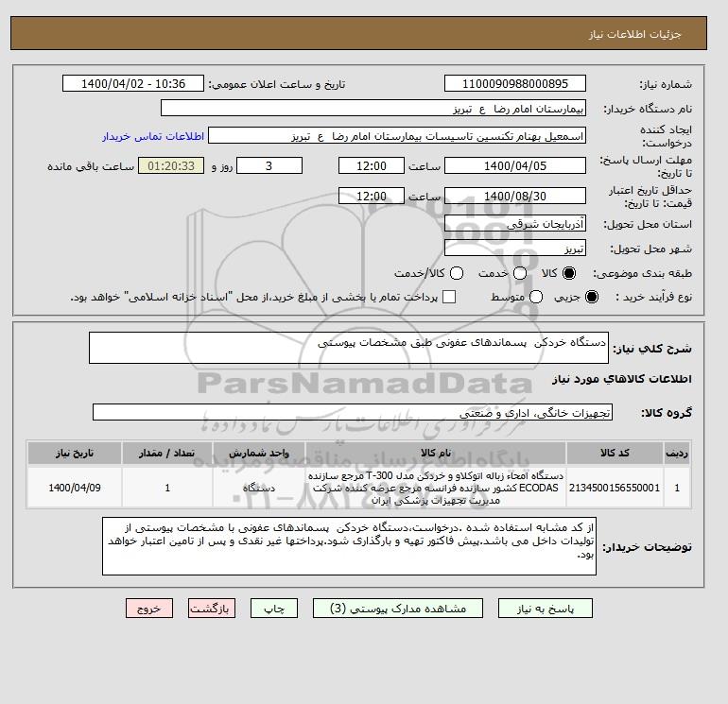The image size is (728, 704).
Task: Click the خروج exit button
Action: (149, 609)
